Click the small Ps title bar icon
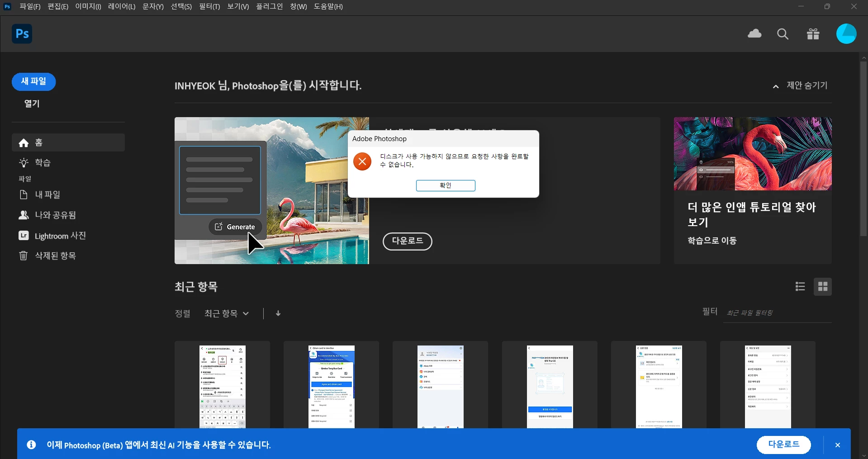This screenshot has height=459, width=868. point(7,6)
